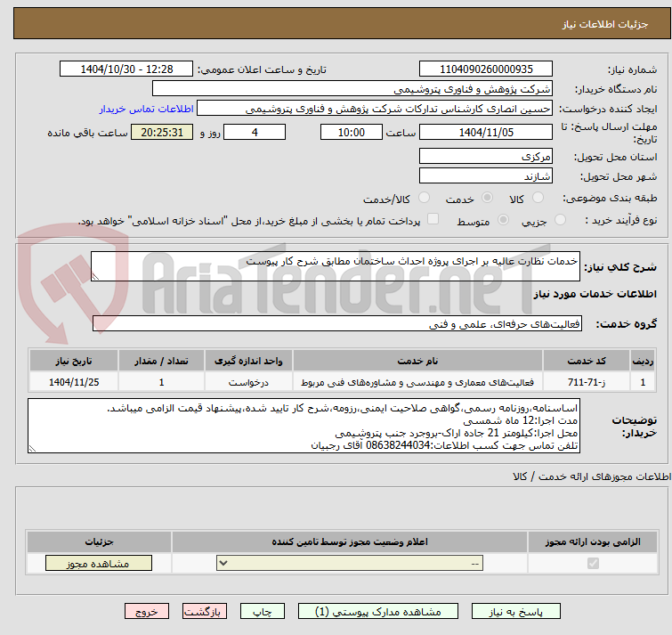Click the announcement date field 1404/10/30 - 12:28
The height and width of the screenshot is (635, 672).
point(126,69)
